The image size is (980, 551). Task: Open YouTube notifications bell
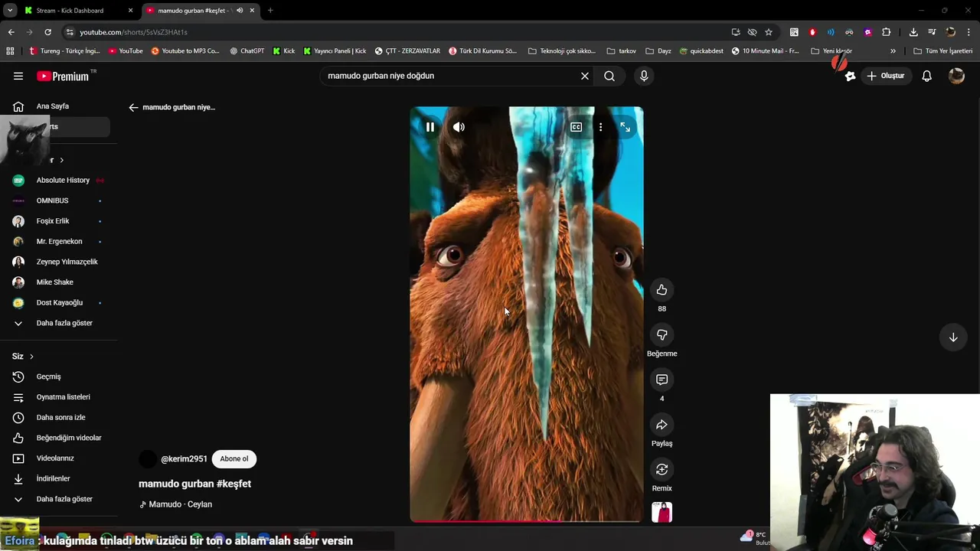926,76
